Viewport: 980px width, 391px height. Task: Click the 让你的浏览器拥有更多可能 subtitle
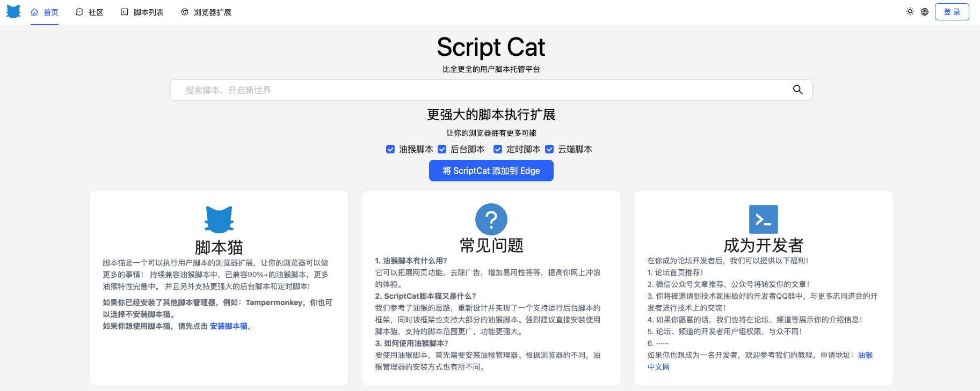click(x=491, y=133)
